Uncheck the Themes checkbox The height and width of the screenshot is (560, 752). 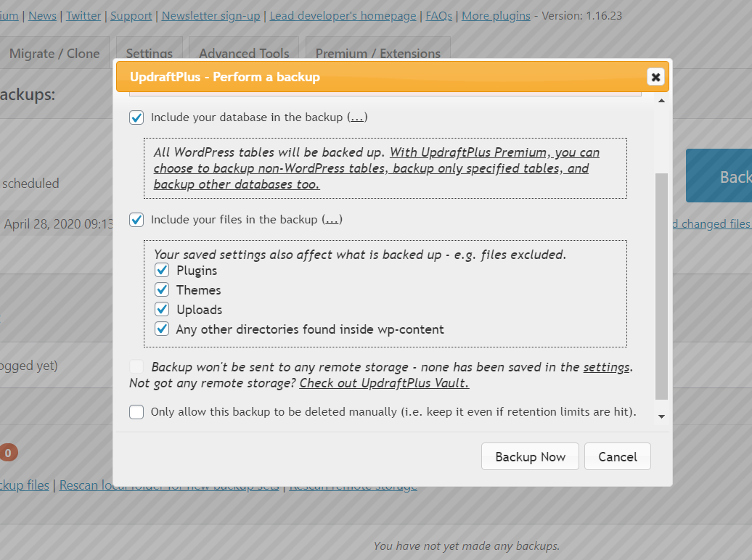point(162,290)
